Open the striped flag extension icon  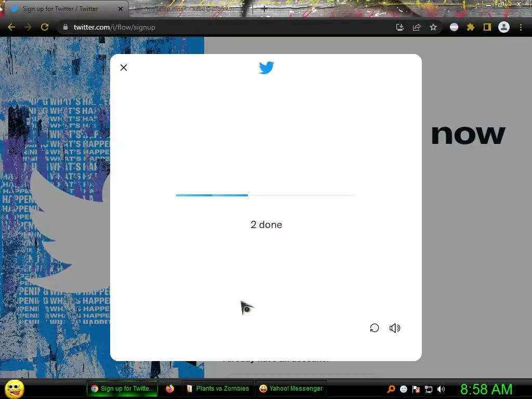[x=454, y=27]
